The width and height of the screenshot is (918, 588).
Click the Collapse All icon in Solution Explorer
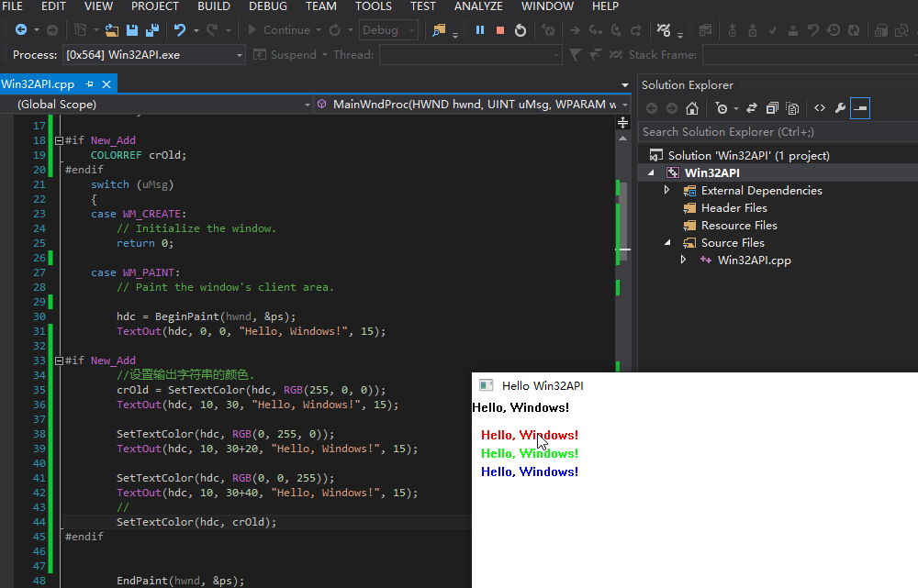[772, 107]
